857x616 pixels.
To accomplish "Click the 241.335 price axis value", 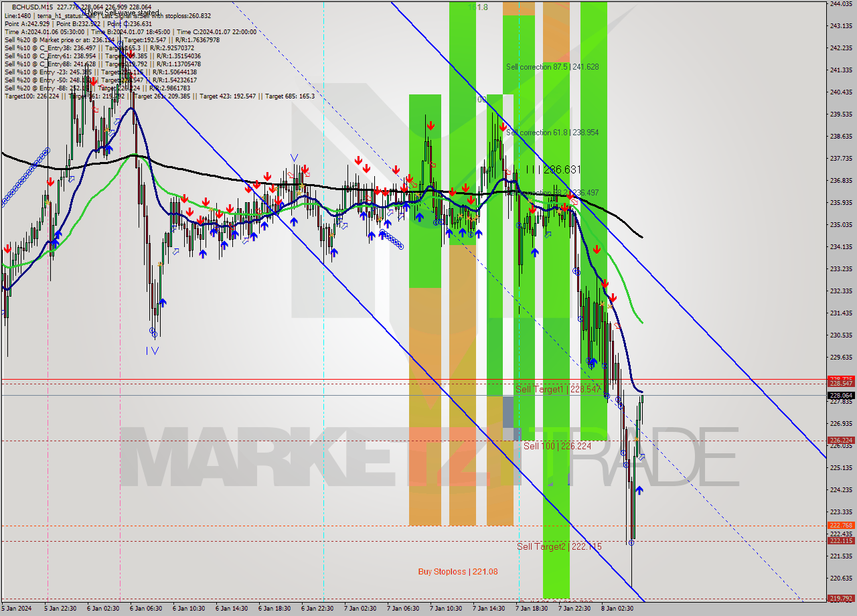I will point(841,70).
